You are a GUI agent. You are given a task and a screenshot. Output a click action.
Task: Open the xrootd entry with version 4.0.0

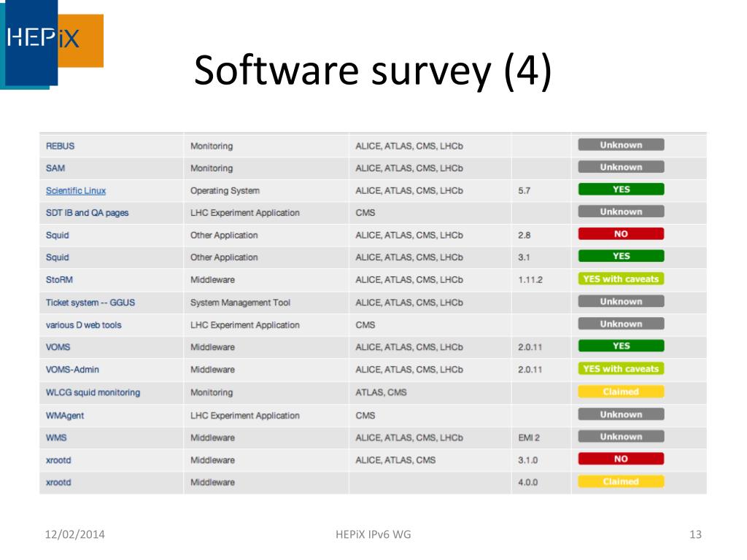tap(58, 483)
